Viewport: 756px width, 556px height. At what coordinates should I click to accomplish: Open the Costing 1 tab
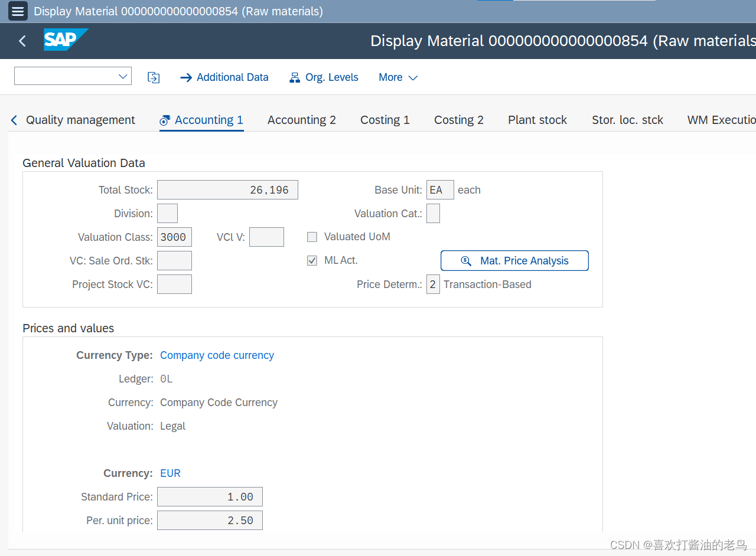click(x=384, y=119)
